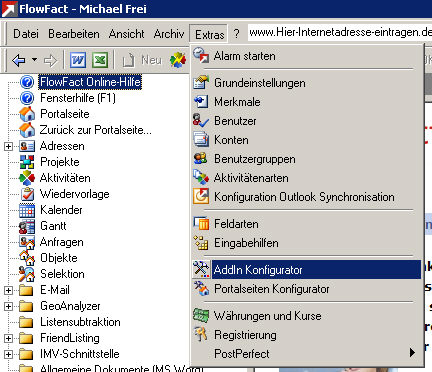Screen dimensions: 432x372
Task: Click the Währungen und Kurse money icon
Action: 201,315
